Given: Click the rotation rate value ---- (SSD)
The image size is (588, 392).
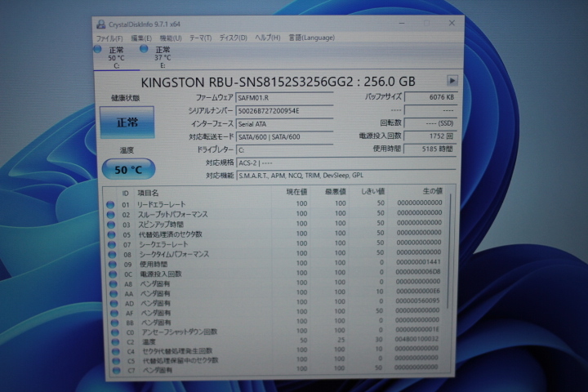Looking at the screenshot, I should coord(430,123).
